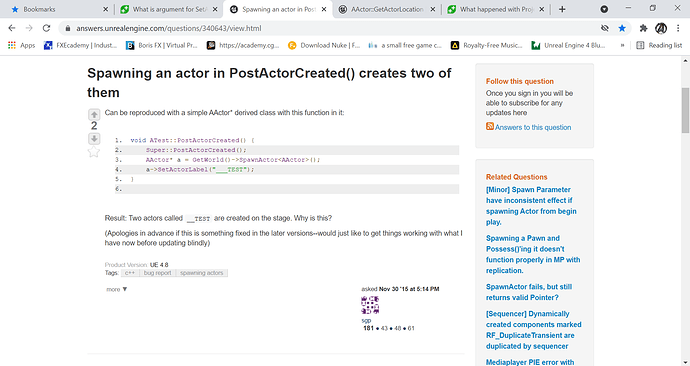
Task: Click the site lock icon in address bar
Action: (x=67, y=28)
